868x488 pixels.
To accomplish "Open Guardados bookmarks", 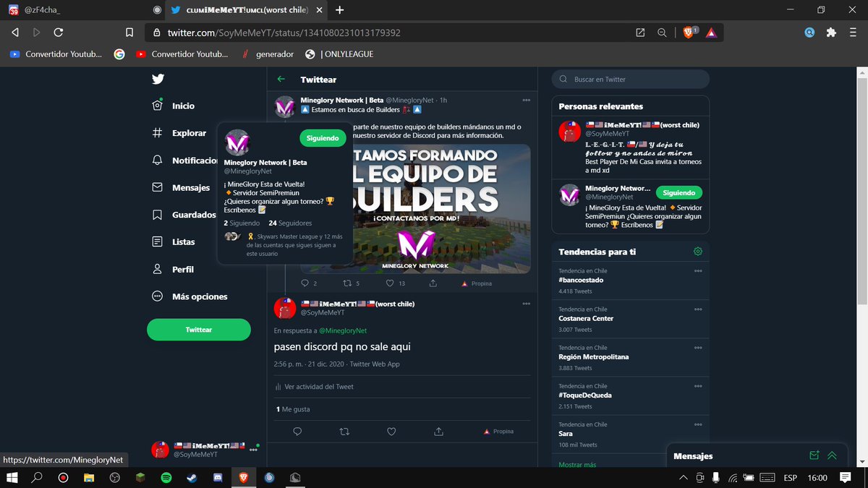I will [184, 215].
